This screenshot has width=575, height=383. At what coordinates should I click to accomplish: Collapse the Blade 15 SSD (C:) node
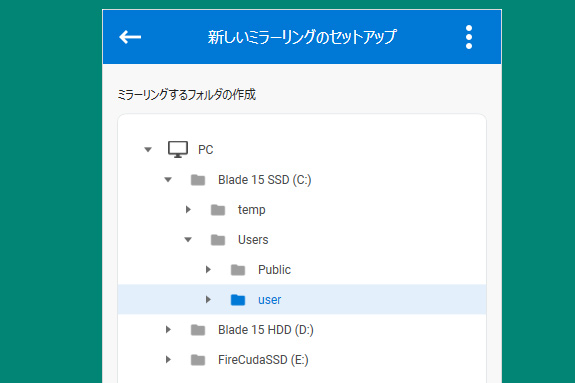[168, 180]
